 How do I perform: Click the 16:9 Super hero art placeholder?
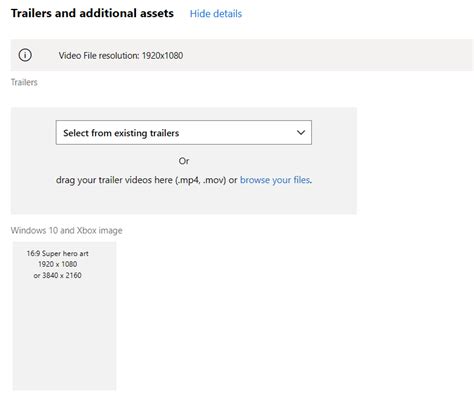pyautogui.click(x=64, y=316)
